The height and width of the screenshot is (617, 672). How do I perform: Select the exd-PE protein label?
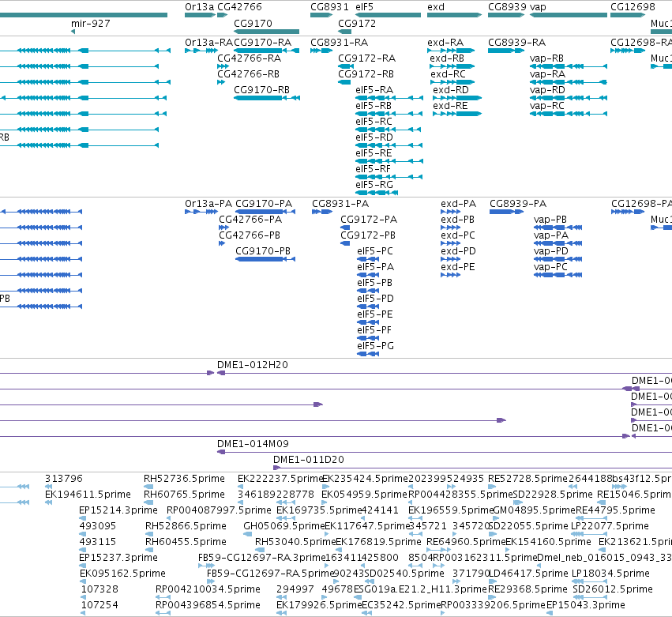458,267
